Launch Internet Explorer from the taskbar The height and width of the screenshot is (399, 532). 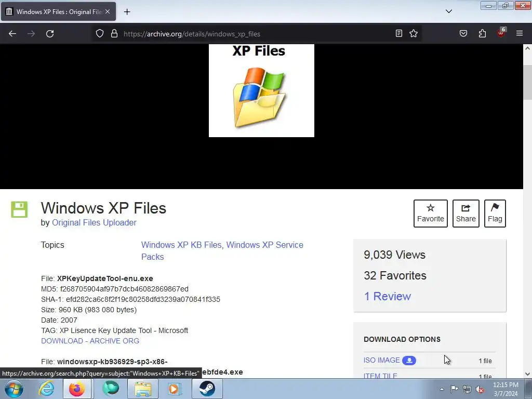(46, 389)
